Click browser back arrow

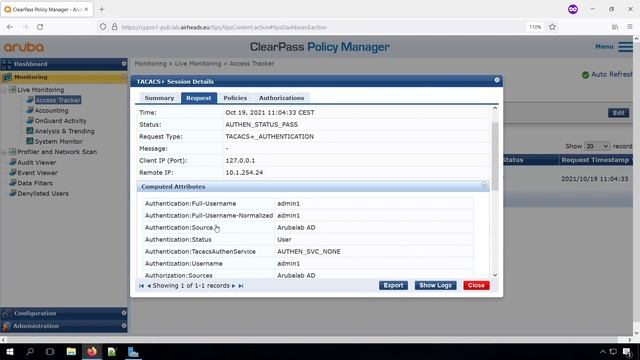[x=10, y=27]
